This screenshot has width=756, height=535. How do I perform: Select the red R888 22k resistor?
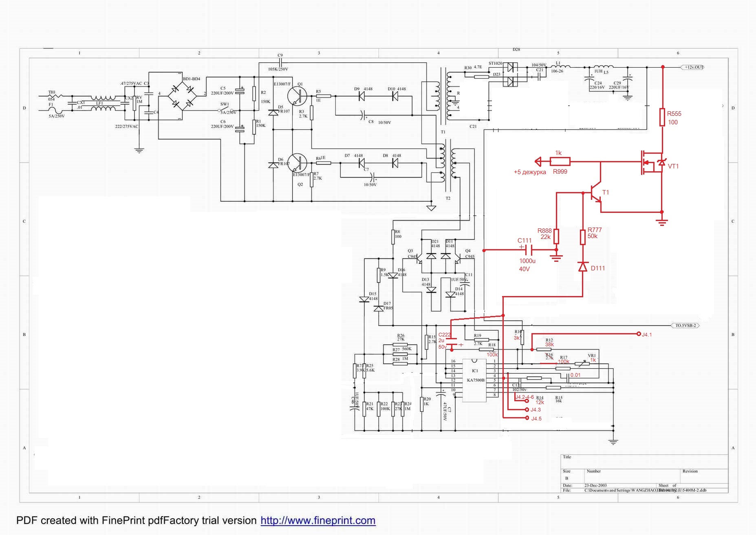[556, 237]
